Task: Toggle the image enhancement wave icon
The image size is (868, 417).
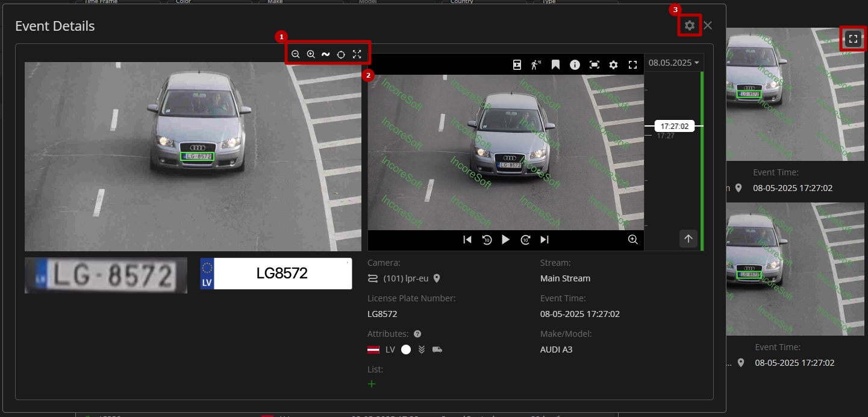Action: tap(326, 54)
